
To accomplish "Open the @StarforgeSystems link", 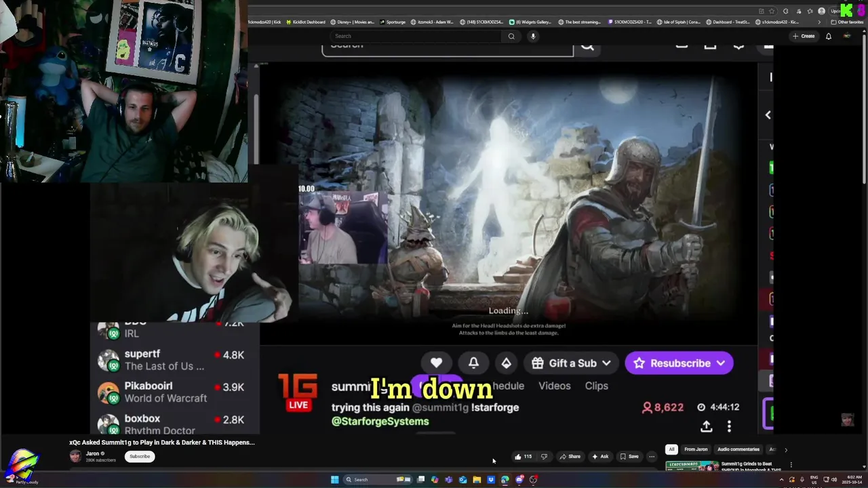I will (x=380, y=422).
